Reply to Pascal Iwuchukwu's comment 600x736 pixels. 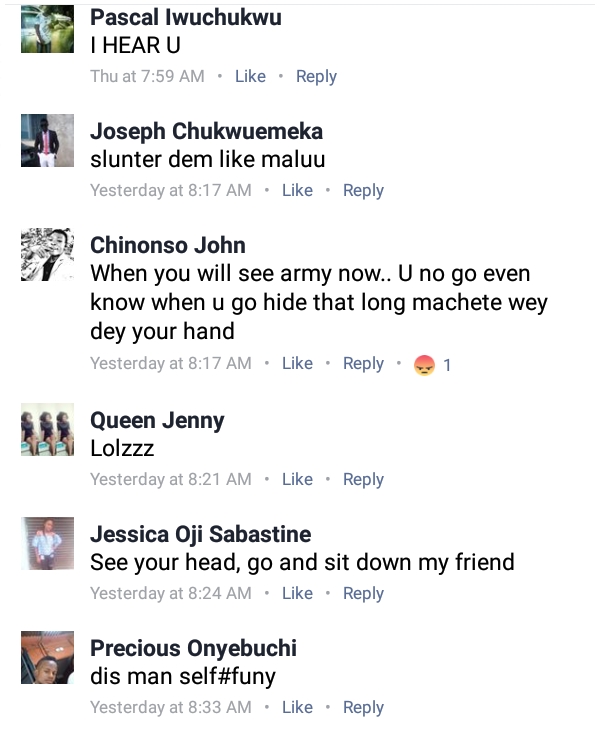click(316, 76)
